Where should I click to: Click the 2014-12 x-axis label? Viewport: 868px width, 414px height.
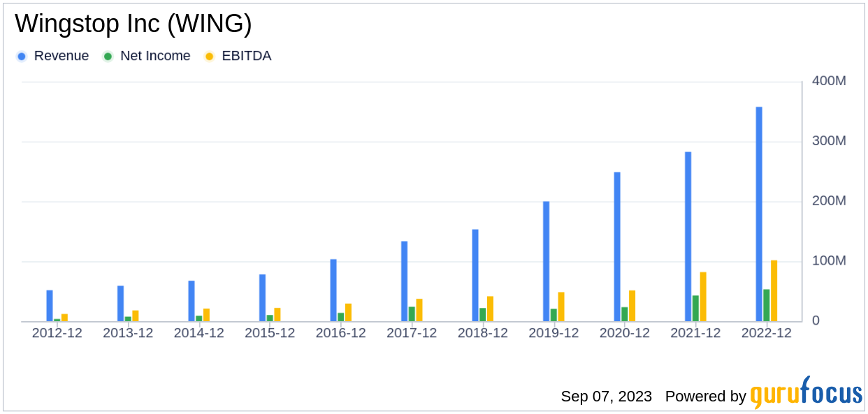click(199, 334)
